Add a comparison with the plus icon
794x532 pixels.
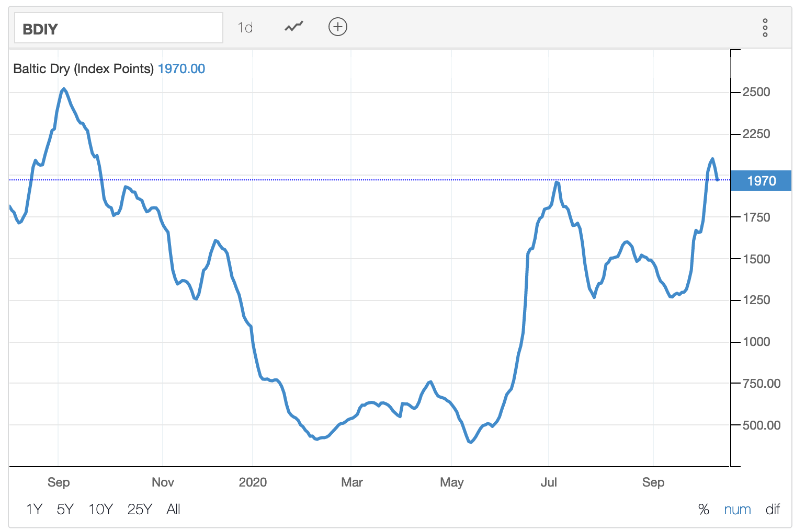click(338, 27)
